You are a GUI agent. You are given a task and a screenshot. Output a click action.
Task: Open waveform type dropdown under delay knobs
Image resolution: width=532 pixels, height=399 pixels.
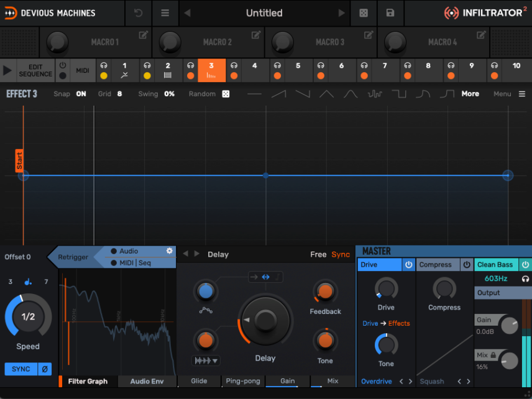pyautogui.click(x=206, y=360)
